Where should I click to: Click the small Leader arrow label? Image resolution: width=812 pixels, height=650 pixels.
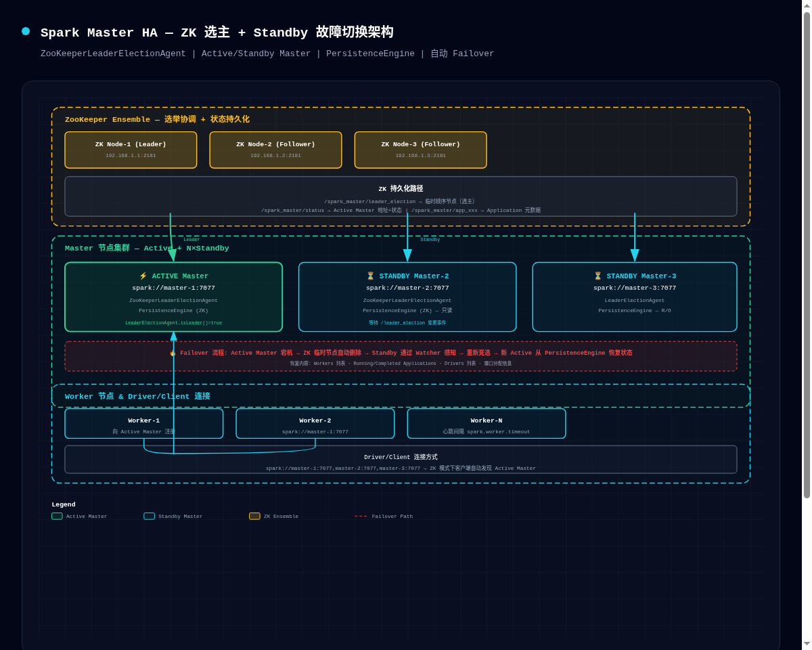point(191,240)
